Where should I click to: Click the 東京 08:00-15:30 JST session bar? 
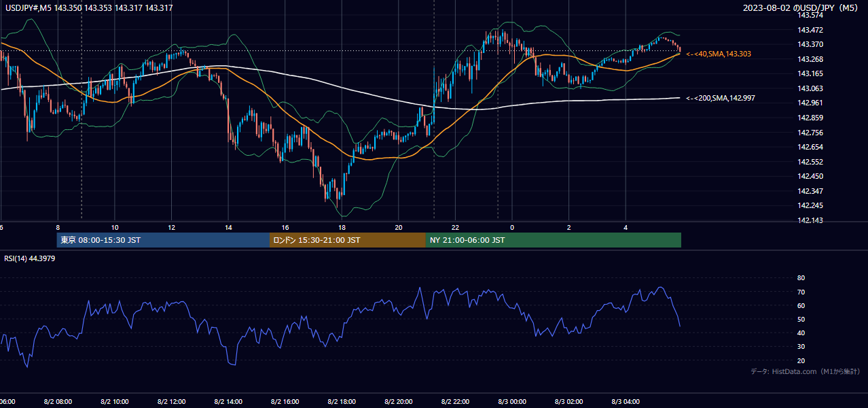[x=163, y=240]
